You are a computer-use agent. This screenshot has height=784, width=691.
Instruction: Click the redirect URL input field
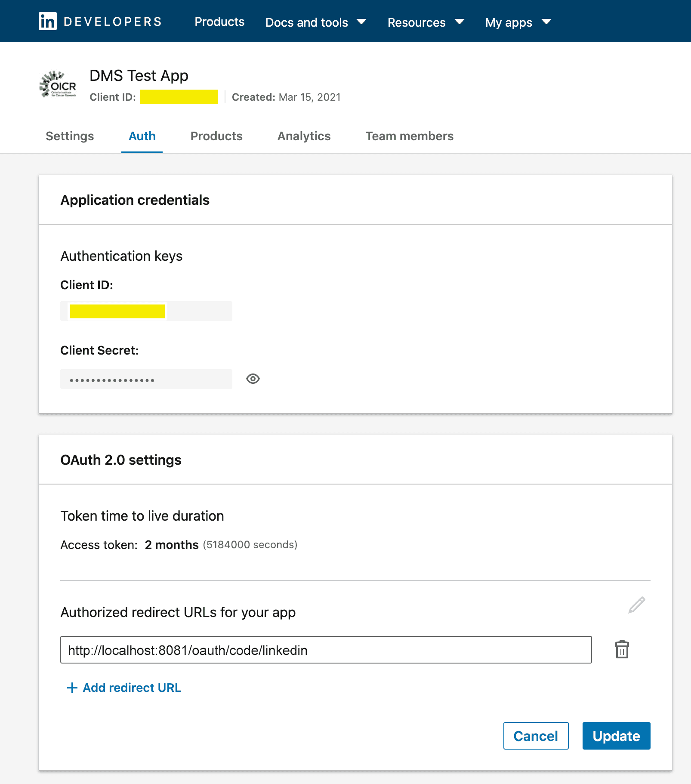[x=326, y=650]
